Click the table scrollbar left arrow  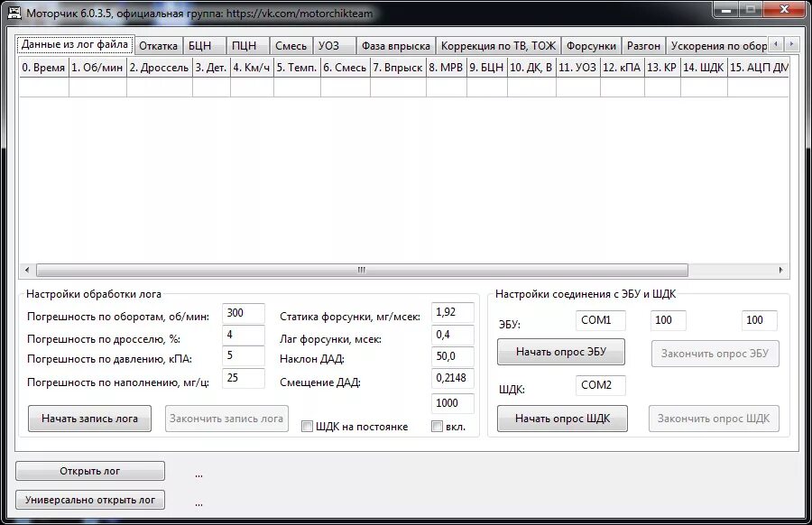click(x=27, y=270)
